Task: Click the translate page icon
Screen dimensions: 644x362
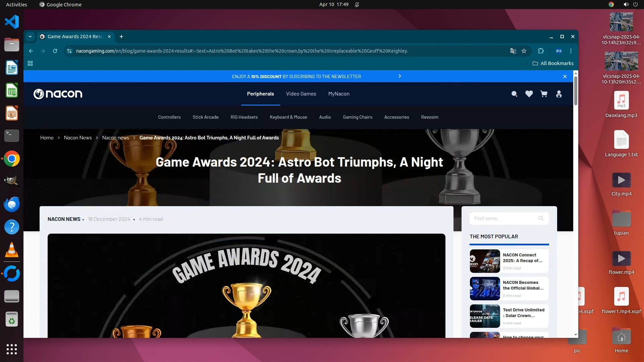Action: (x=513, y=51)
